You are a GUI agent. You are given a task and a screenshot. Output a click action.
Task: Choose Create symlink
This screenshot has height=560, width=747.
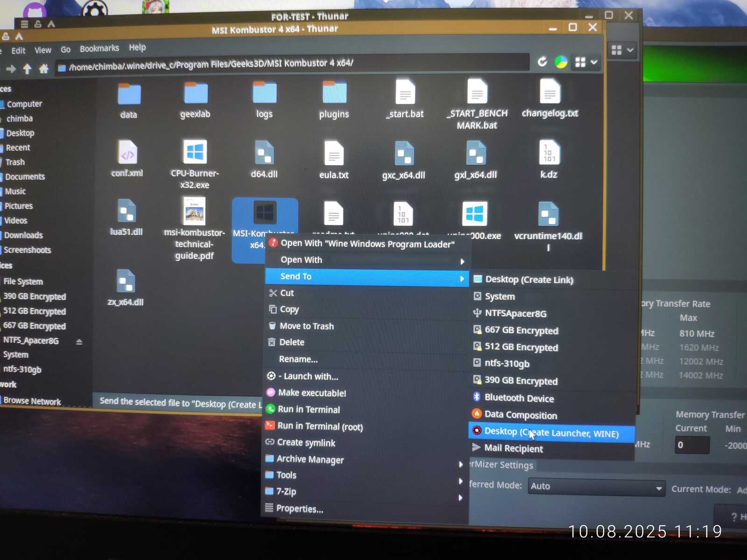[365, 443]
